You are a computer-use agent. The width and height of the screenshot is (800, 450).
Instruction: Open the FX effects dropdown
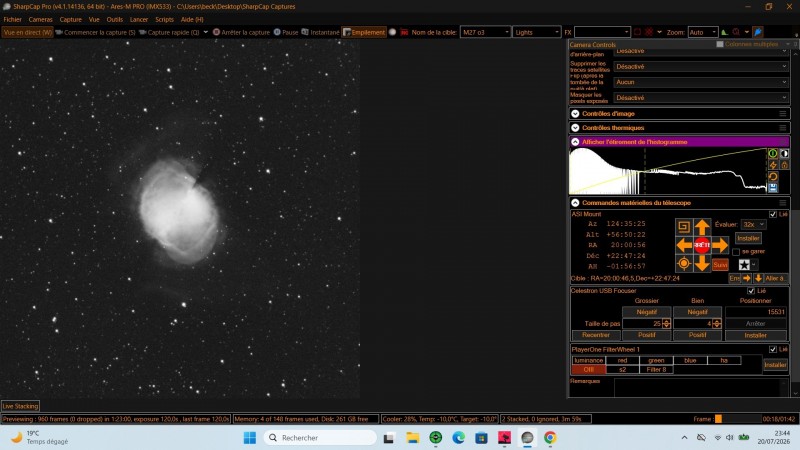click(x=602, y=32)
